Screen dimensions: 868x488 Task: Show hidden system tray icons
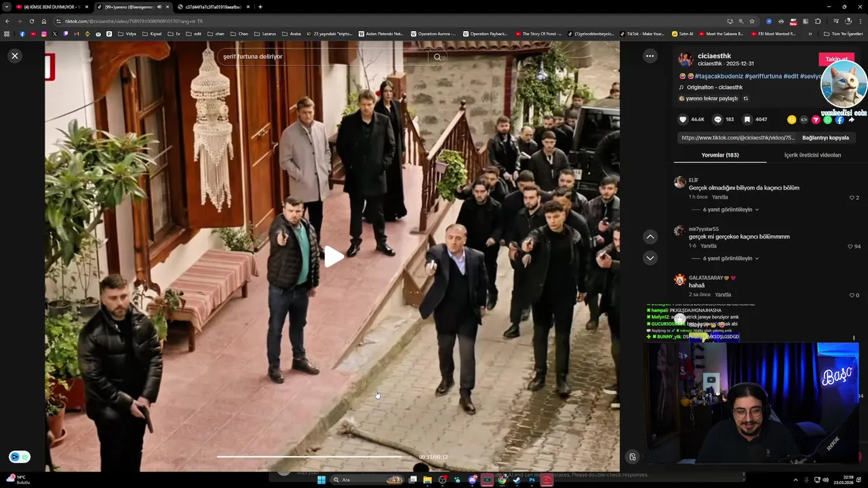pyautogui.click(x=795, y=480)
